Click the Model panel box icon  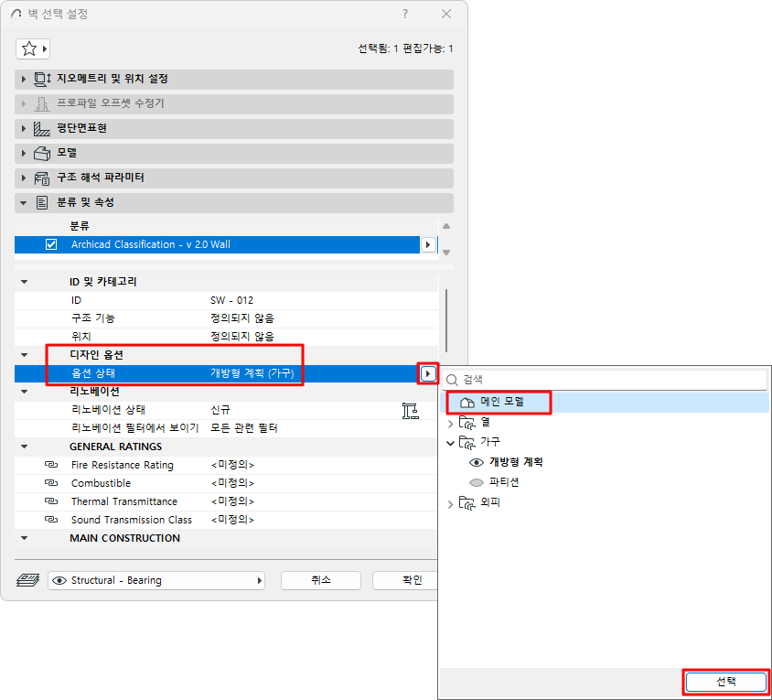click(42, 153)
